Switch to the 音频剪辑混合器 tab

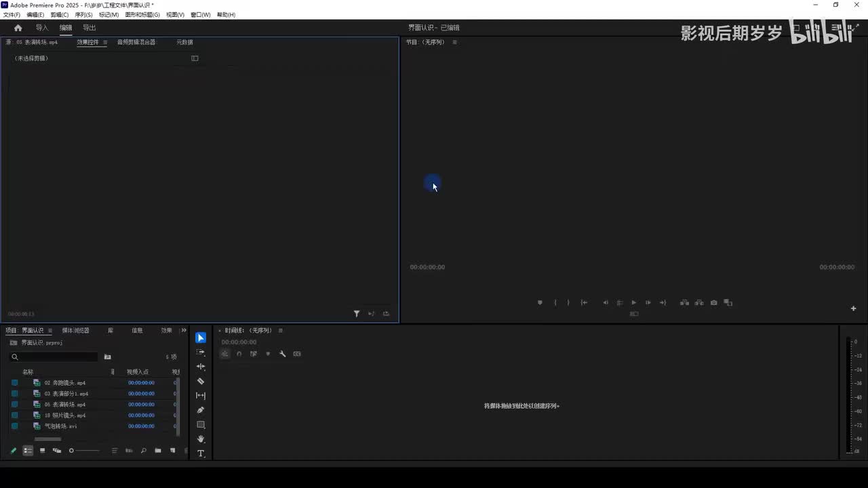[136, 42]
